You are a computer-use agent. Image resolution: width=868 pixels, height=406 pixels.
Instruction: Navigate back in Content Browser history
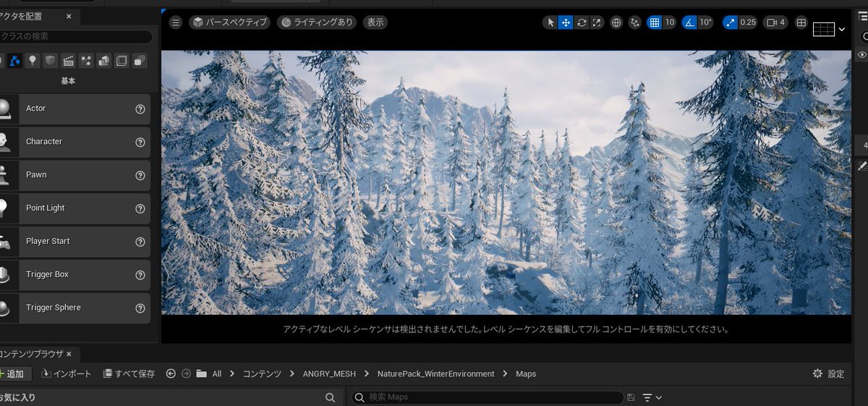point(171,374)
